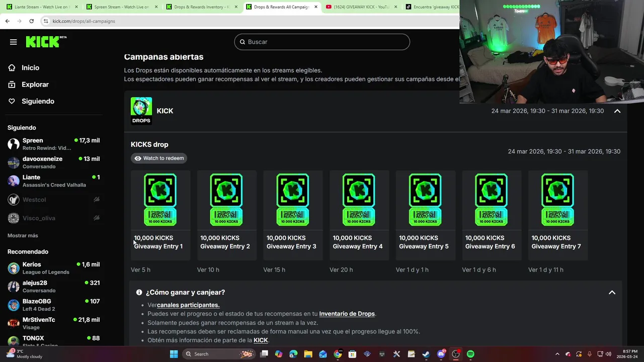644x362 pixels.
Task: Click the volume speaker tray icon
Action: 608,354
